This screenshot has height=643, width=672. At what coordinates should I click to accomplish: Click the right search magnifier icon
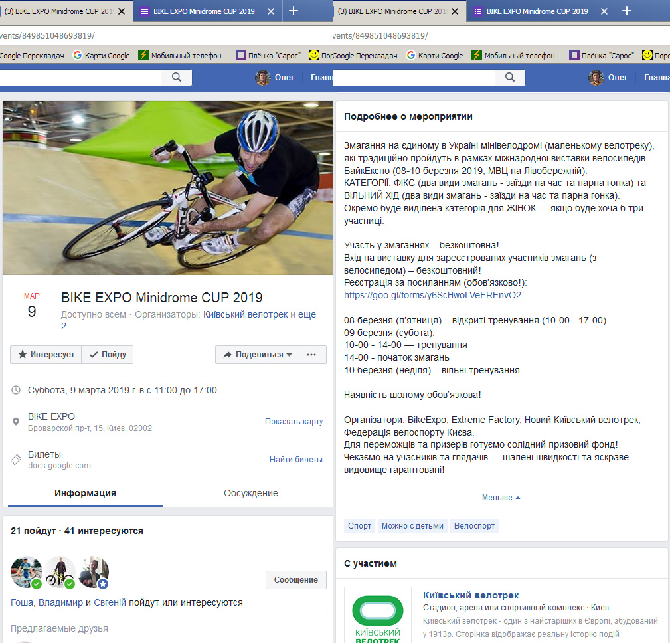point(509,77)
